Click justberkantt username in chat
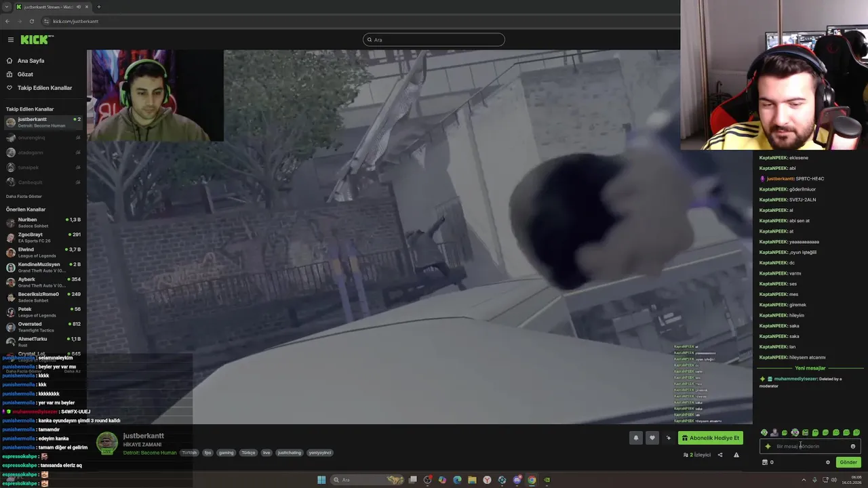 [x=781, y=179]
